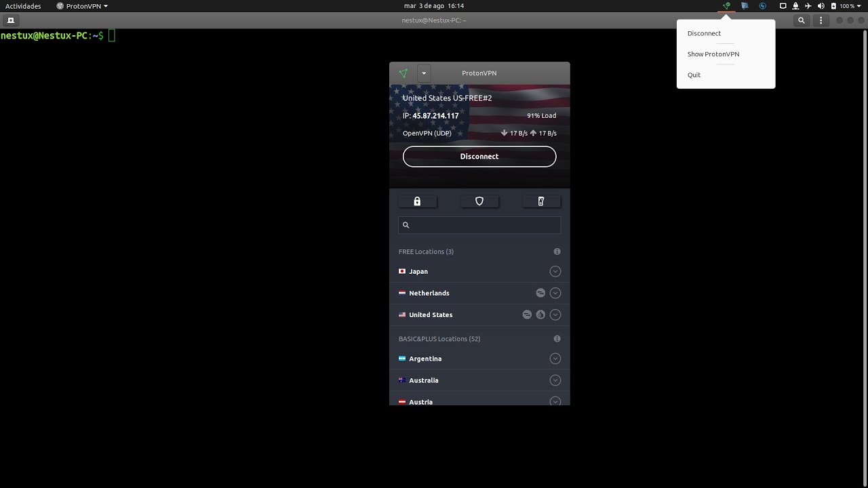Click the terminal search button
The height and width of the screenshot is (488, 868).
[802, 20]
